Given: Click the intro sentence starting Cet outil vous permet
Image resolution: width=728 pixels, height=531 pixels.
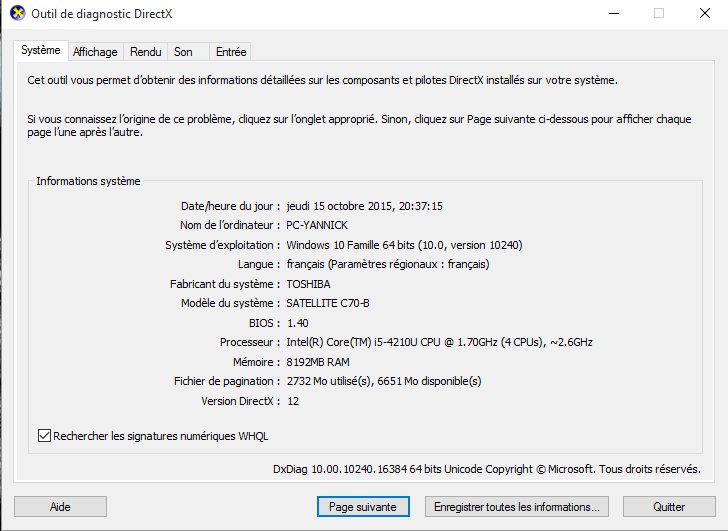Looking at the screenshot, I should (x=323, y=80).
